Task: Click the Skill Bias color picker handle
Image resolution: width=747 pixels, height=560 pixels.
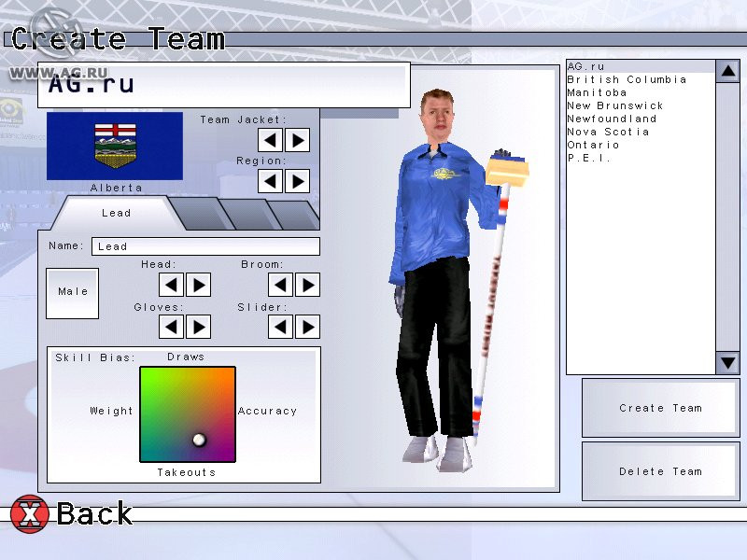Action: [199, 440]
